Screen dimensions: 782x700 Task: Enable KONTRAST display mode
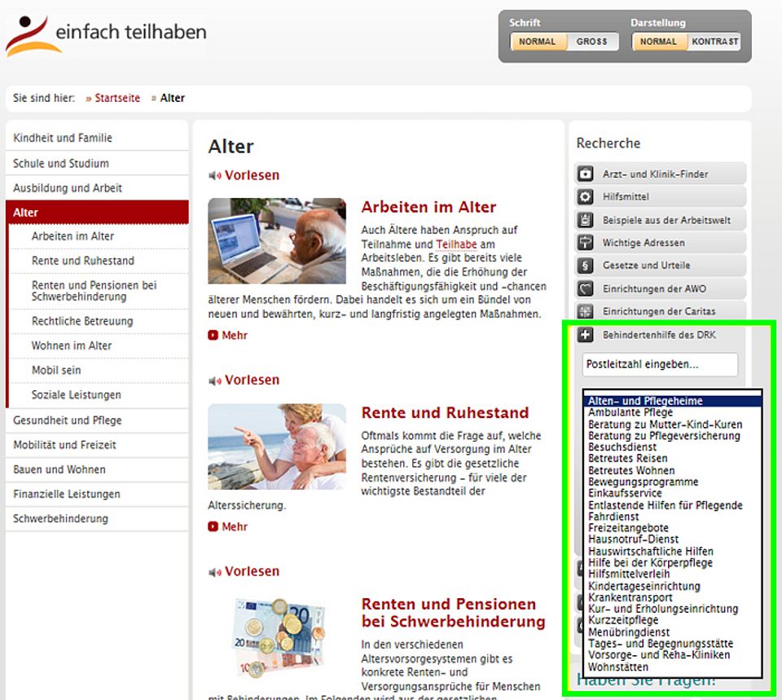pos(715,41)
